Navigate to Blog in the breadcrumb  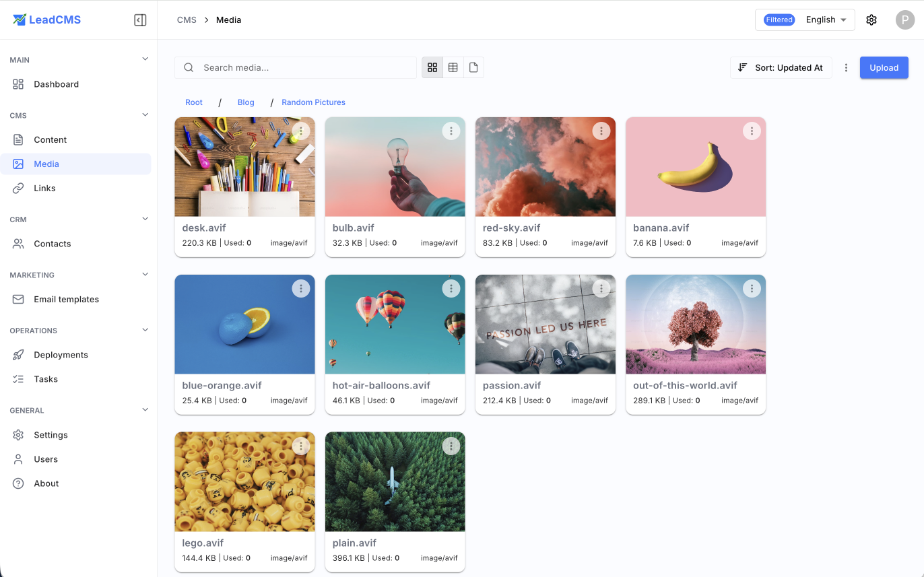point(246,102)
